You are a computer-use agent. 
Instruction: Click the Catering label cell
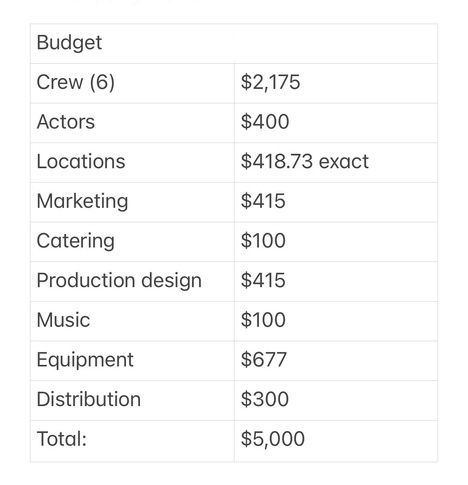(132, 242)
